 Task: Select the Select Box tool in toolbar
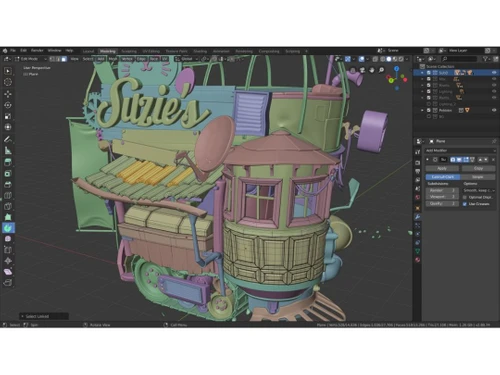click(x=8, y=71)
